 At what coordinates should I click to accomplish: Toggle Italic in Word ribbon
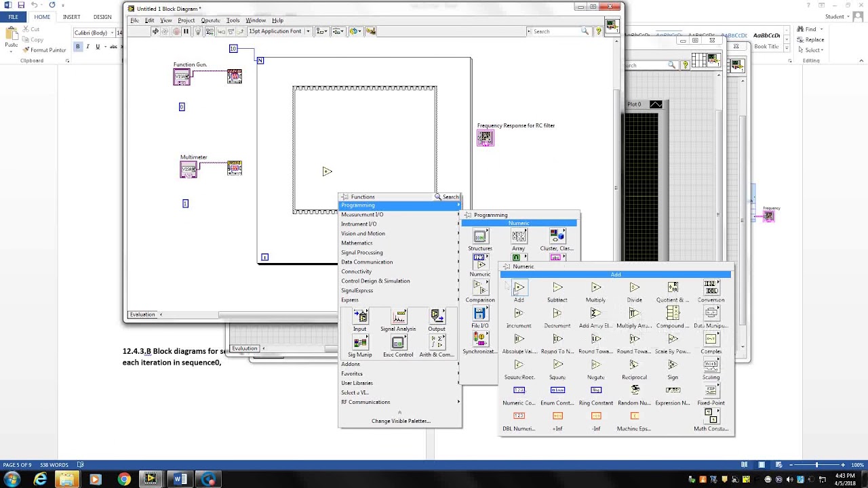87,47
